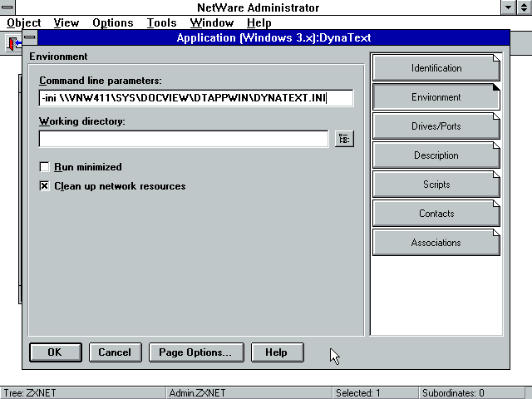This screenshot has height=399, width=532.
Task: Click the Cancel button
Action: pyautogui.click(x=115, y=352)
